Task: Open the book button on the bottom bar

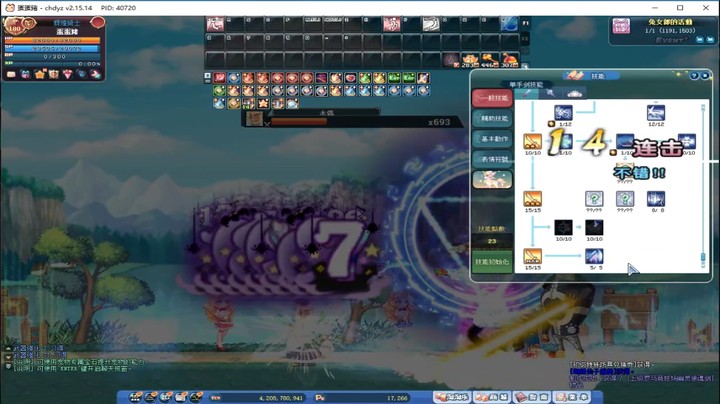Action: pyautogui.click(x=532, y=397)
